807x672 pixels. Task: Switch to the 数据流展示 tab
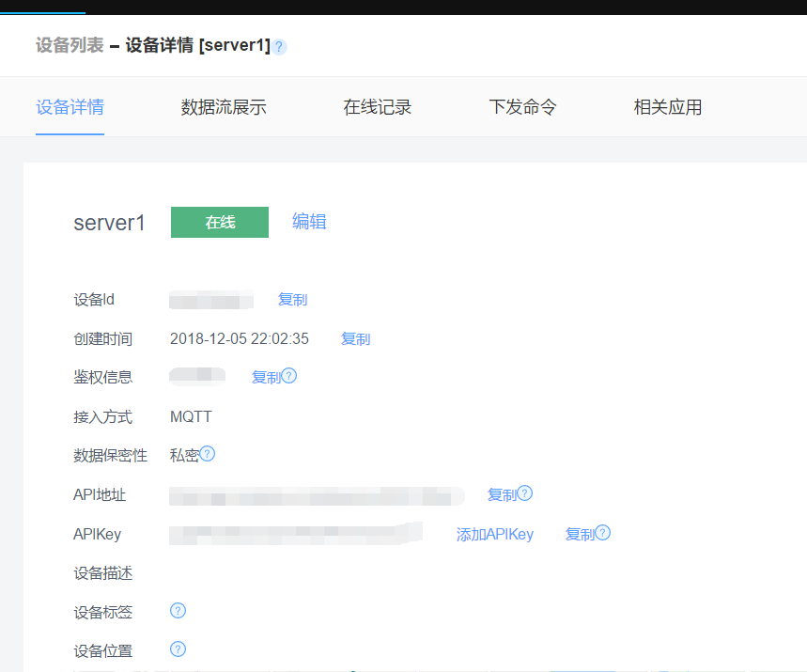(223, 106)
